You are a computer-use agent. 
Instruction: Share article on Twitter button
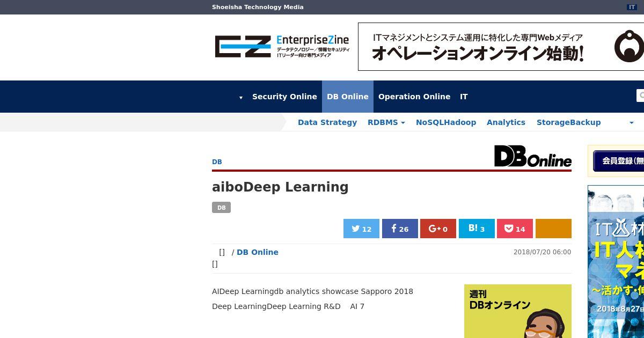(361, 229)
